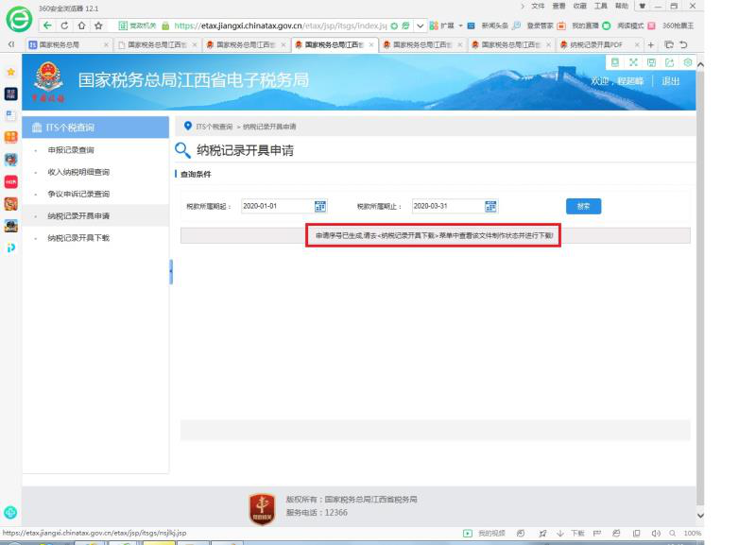
Task: Click the settings hexagon icon in page header
Action: (x=688, y=62)
